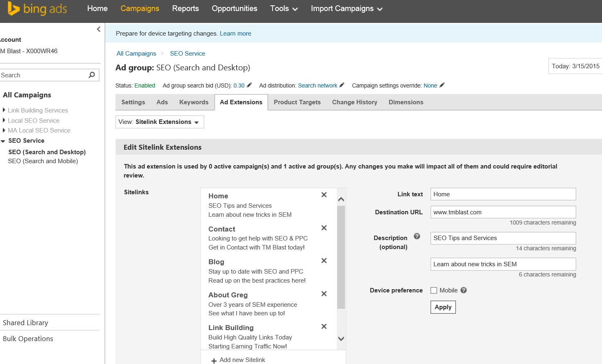Click the Apply button
Viewport: 602px width, 364px height.
(443, 307)
